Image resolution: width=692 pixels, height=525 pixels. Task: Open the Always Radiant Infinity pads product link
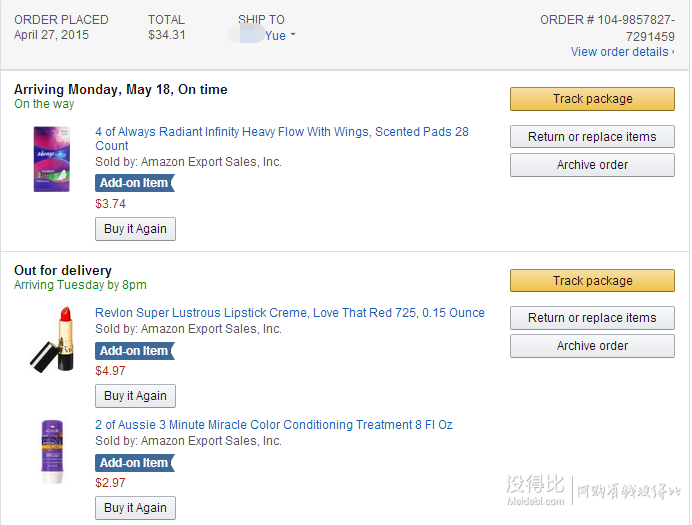tap(282, 139)
